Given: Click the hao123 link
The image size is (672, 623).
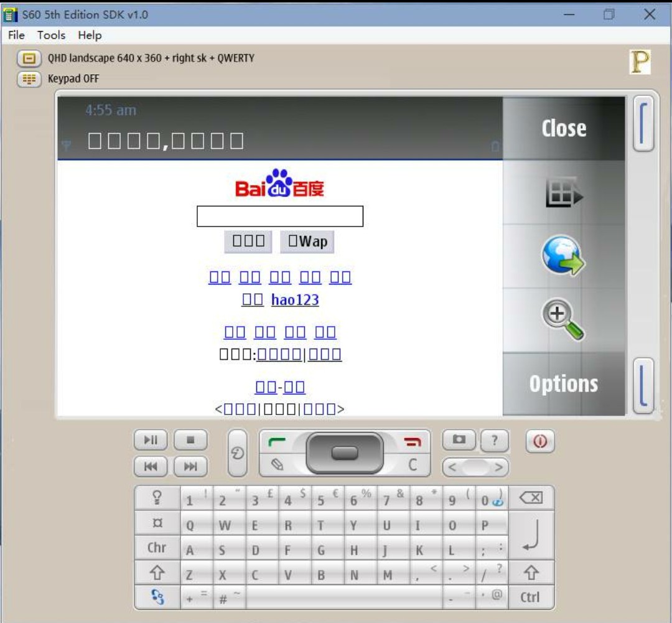Looking at the screenshot, I should coord(295,300).
